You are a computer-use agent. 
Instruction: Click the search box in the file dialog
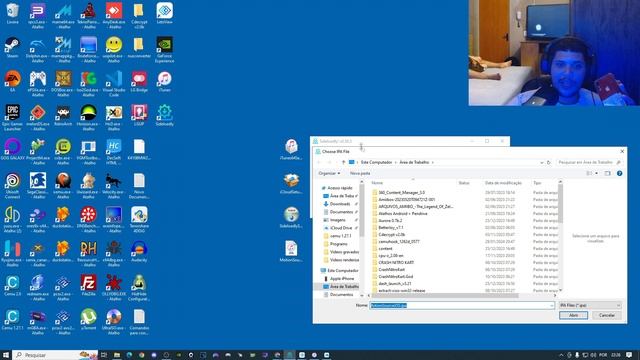pos(589,162)
